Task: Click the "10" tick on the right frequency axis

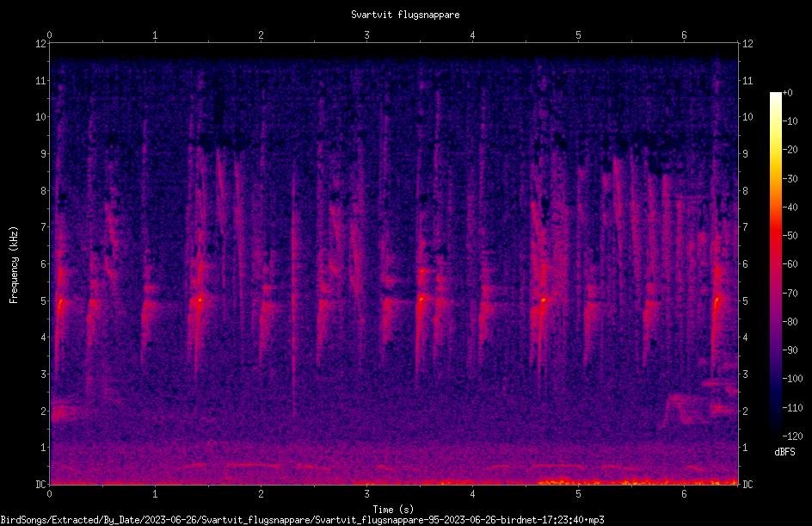Action: pyautogui.click(x=747, y=117)
